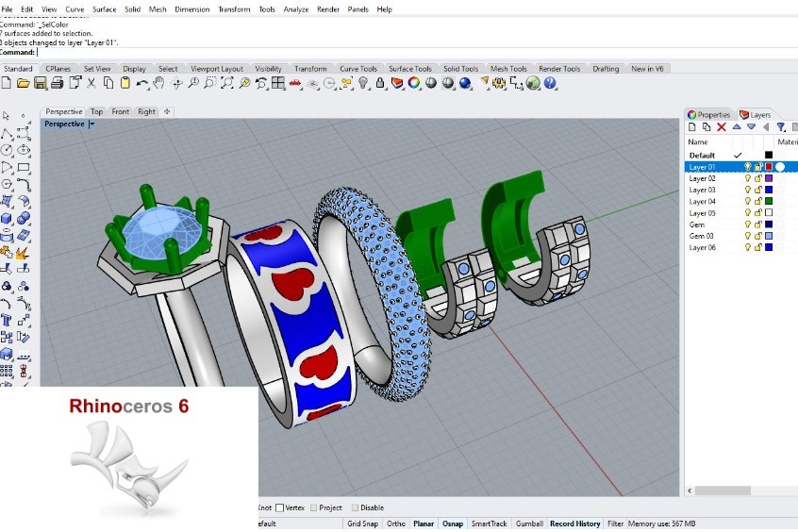Enable the Vertex osnap checkbox

[x=280, y=507]
